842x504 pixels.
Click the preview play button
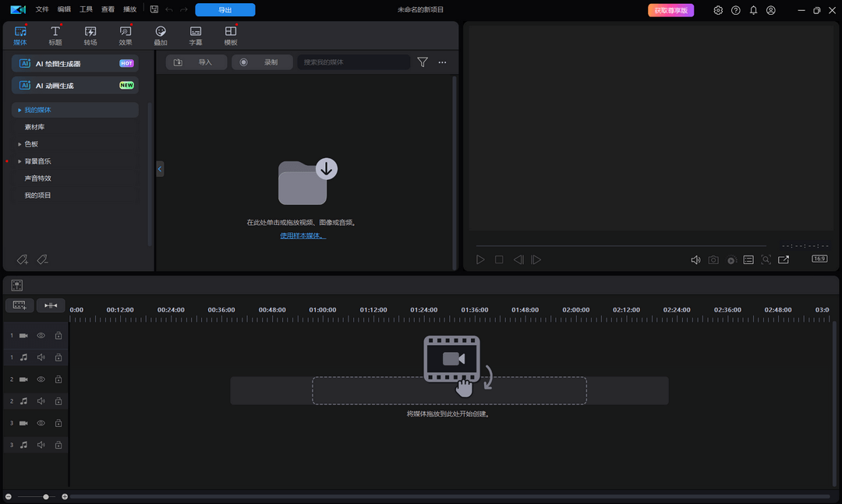[x=480, y=259]
